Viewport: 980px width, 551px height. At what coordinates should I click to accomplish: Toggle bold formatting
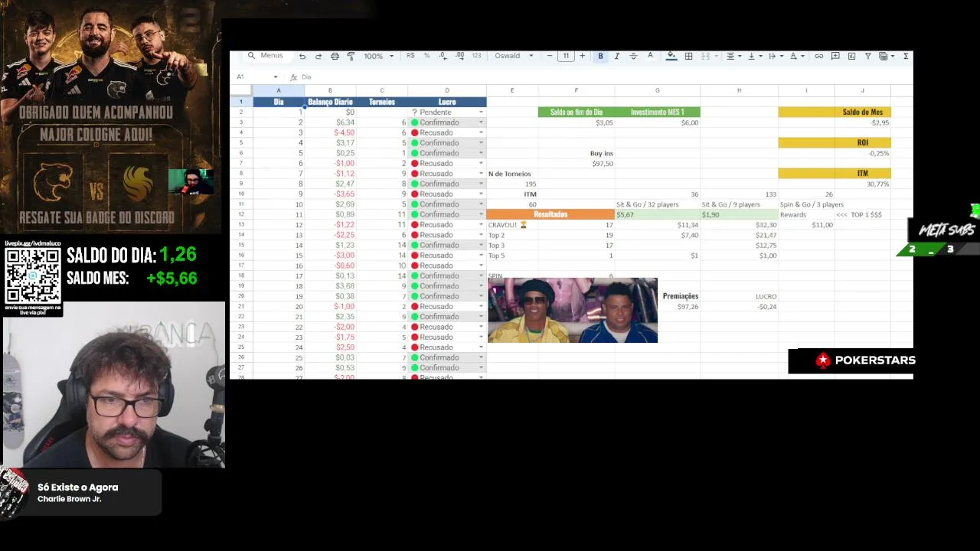(x=600, y=56)
